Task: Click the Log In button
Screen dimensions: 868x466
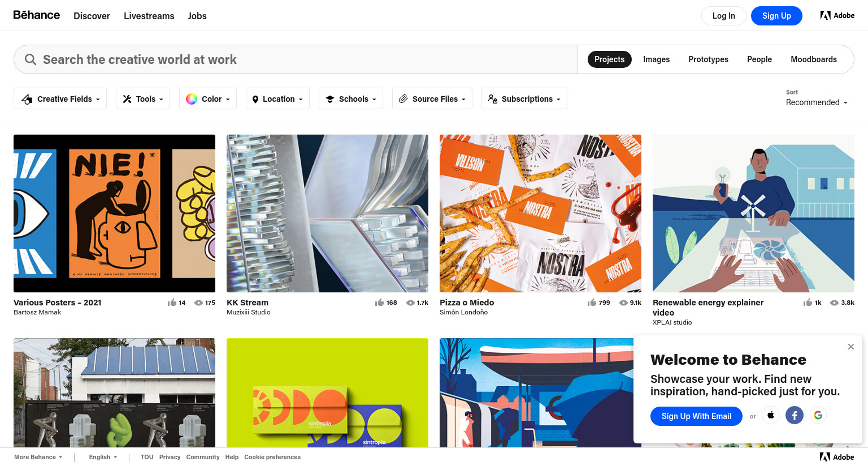Action: tap(724, 16)
